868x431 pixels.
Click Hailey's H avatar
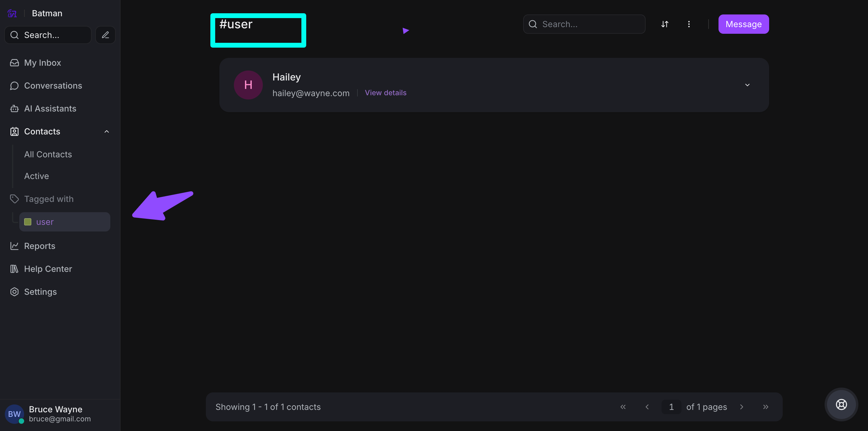click(x=248, y=85)
